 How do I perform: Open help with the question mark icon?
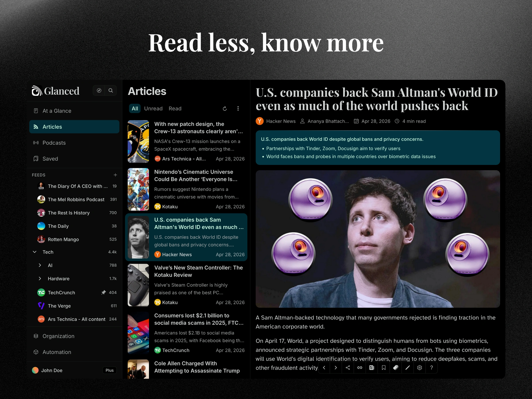coord(431,368)
